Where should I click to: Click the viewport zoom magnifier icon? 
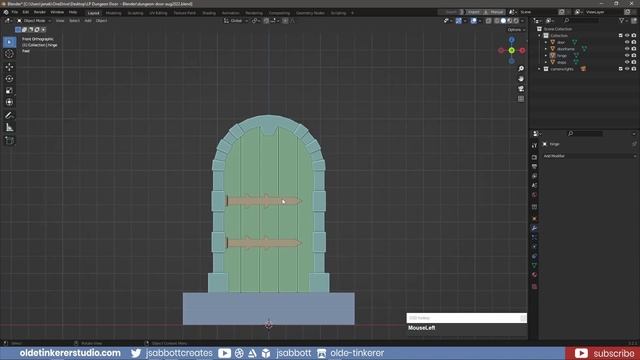521,69
